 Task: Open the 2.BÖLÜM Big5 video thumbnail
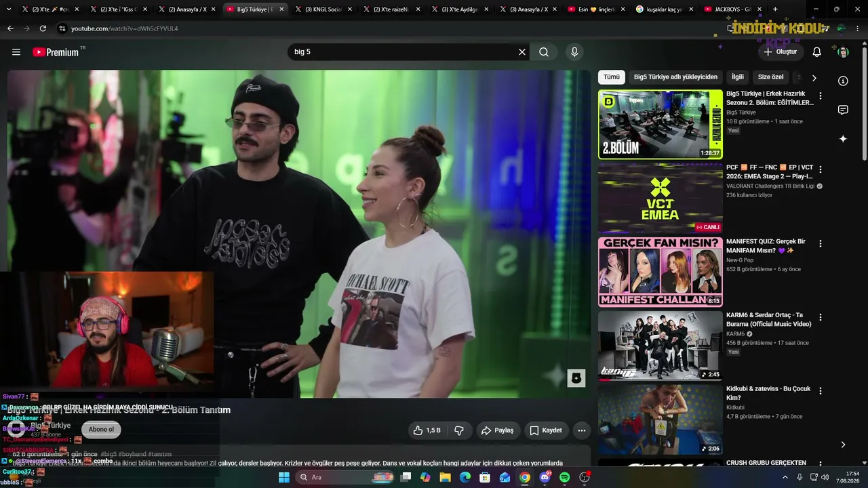click(x=660, y=125)
